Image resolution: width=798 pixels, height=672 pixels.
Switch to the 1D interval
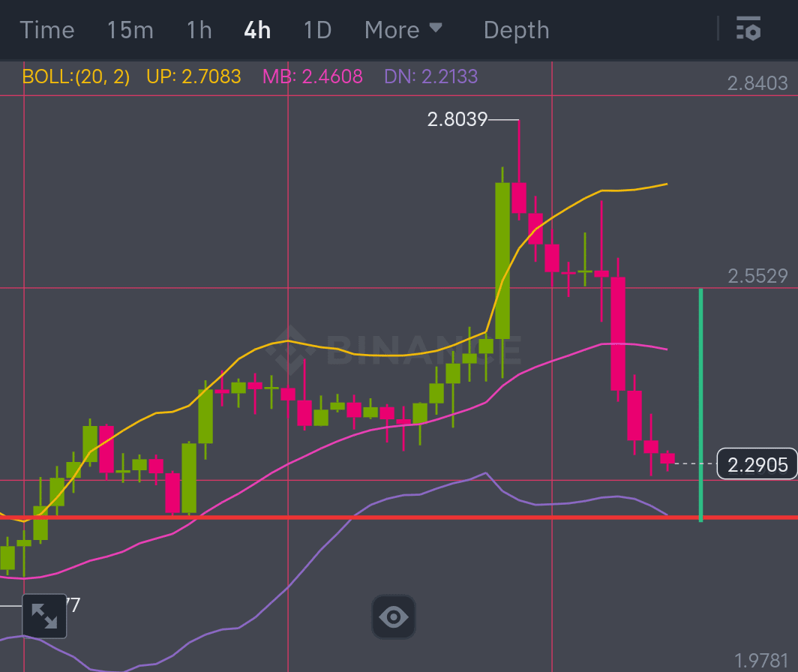click(317, 30)
